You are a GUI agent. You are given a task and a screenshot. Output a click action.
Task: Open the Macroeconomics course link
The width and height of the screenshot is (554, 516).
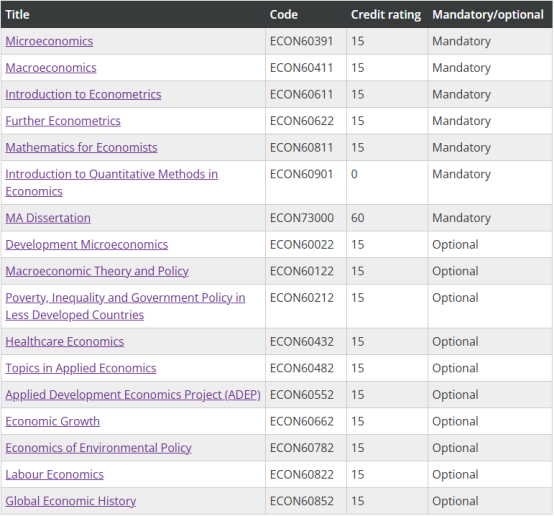(51, 68)
